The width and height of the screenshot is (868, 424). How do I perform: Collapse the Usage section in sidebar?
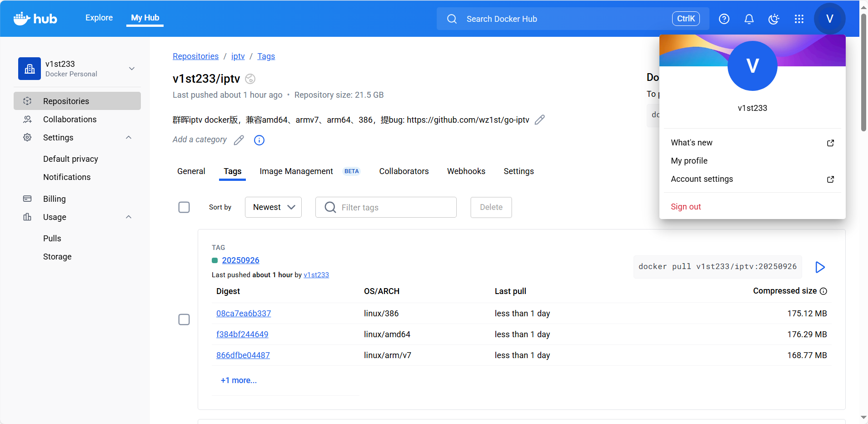(129, 217)
